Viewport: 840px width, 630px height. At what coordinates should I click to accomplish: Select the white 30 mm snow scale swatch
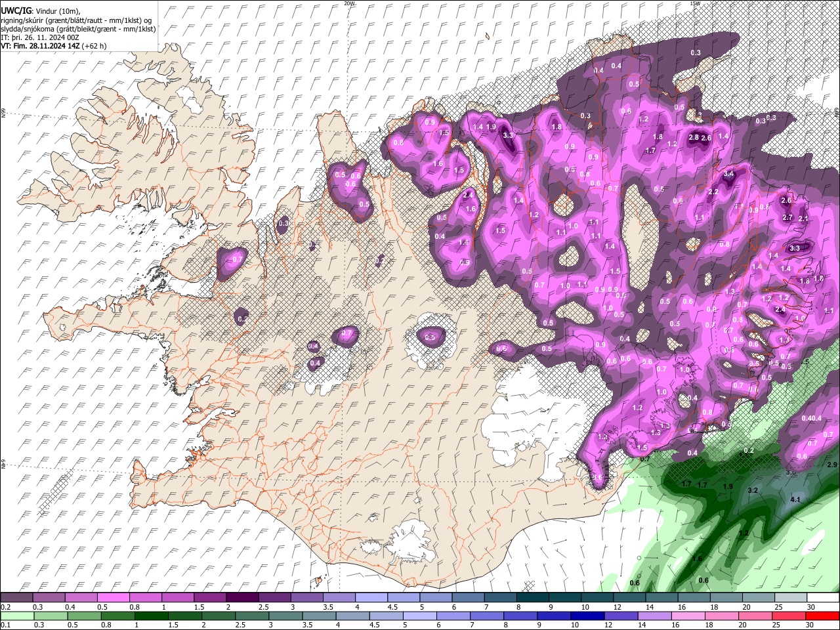823,598
